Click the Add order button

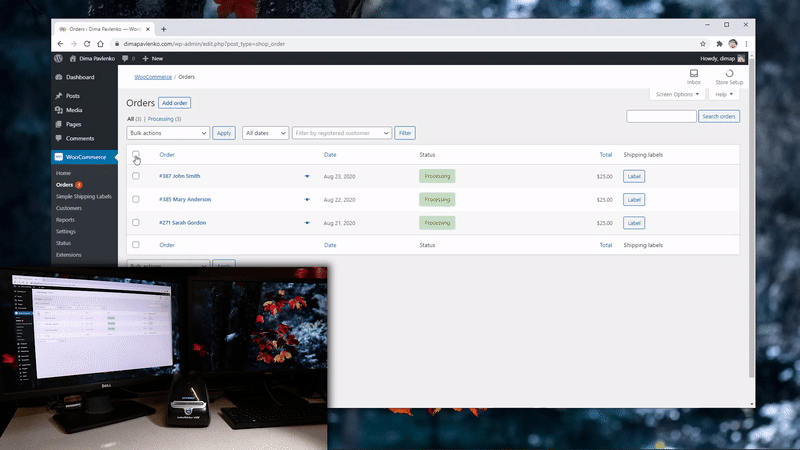[x=174, y=103]
